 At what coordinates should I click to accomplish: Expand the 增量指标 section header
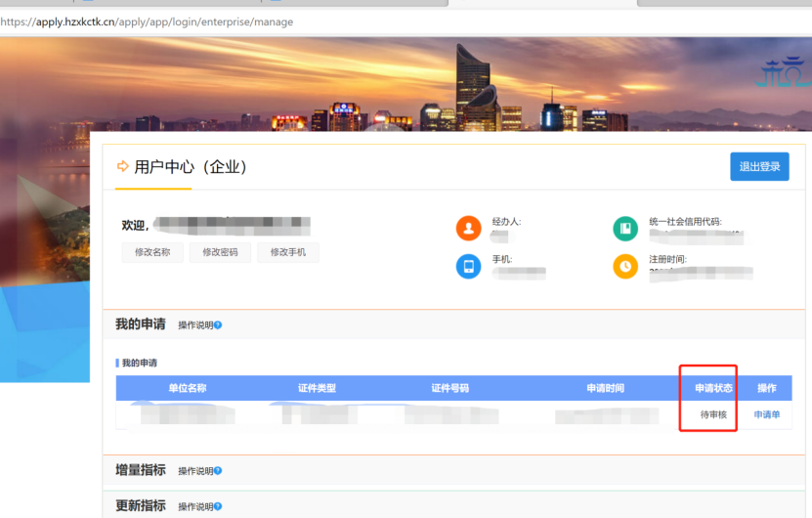pyautogui.click(x=141, y=470)
